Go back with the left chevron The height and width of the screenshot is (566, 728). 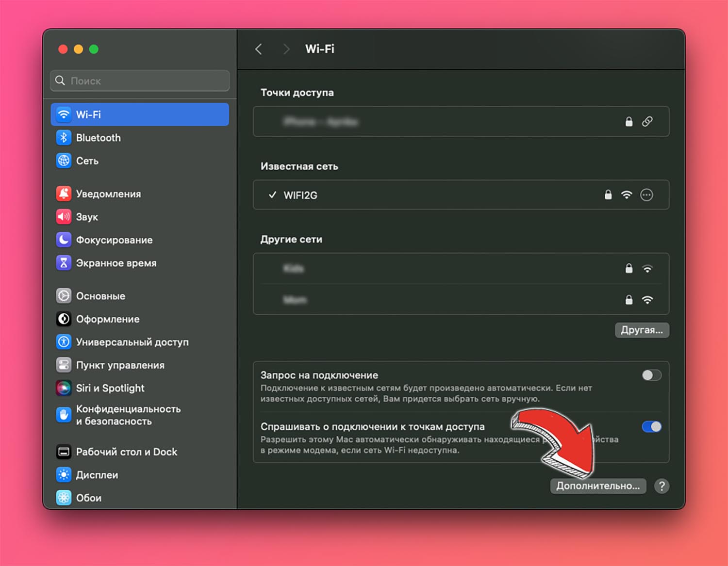click(259, 49)
